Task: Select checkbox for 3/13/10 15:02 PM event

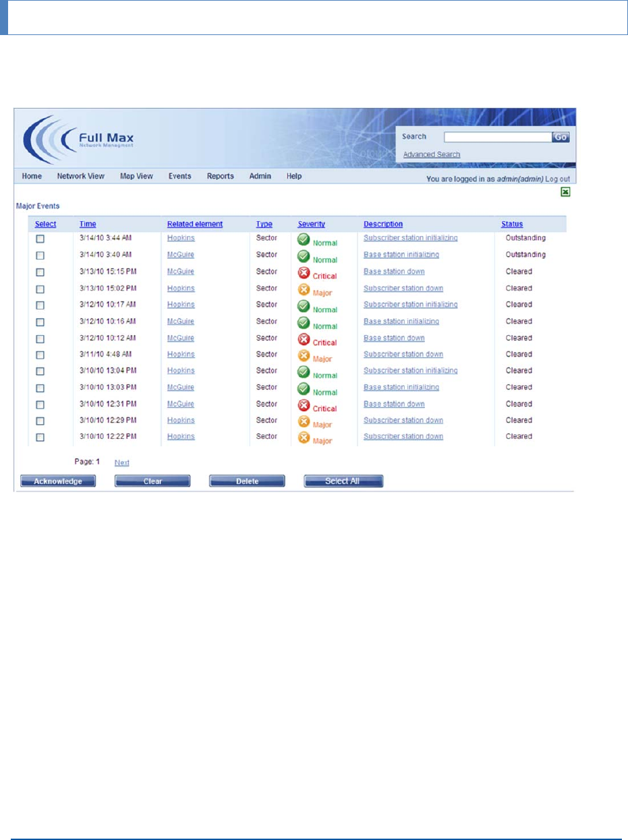Action: (x=40, y=289)
